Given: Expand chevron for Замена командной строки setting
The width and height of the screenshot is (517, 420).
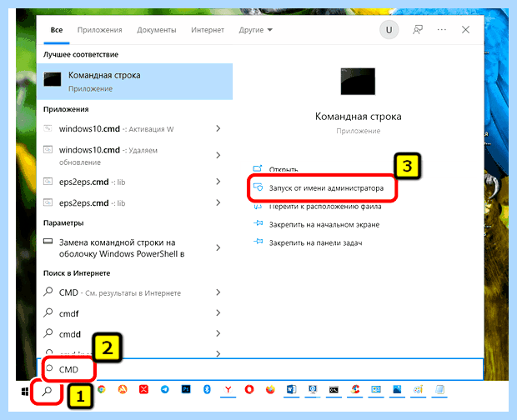Looking at the screenshot, I should (x=218, y=247).
